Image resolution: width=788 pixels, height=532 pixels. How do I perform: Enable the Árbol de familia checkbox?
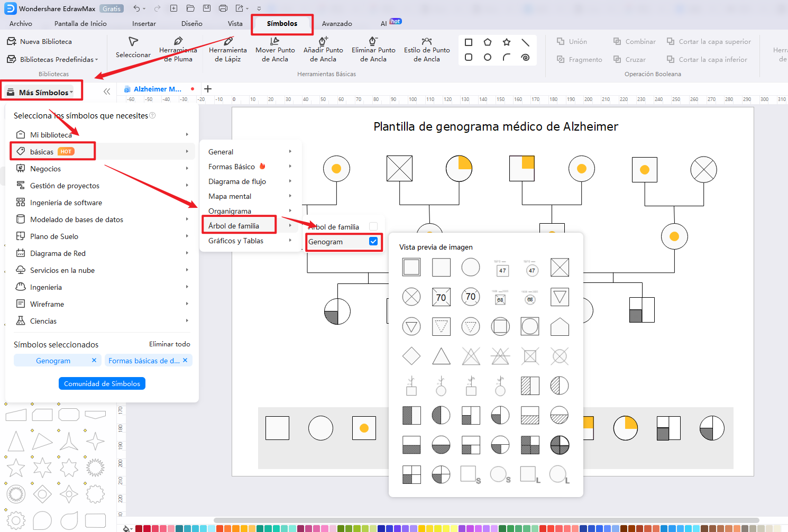[373, 226]
